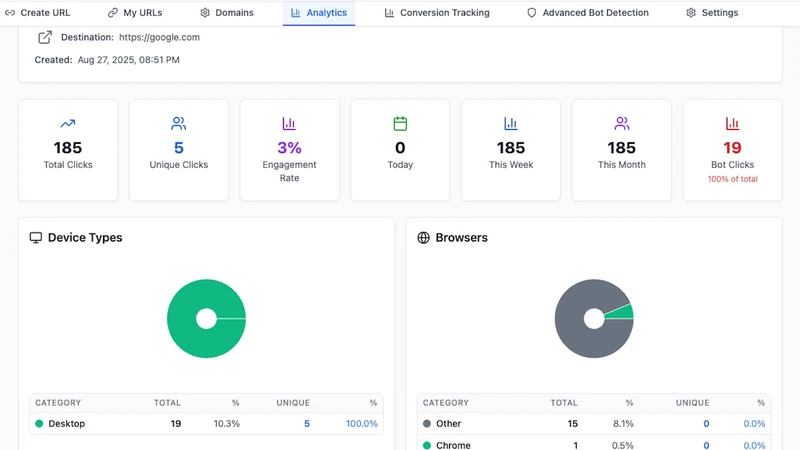
Task: Select the Chrome browser row label
Action: pos(453,445)
